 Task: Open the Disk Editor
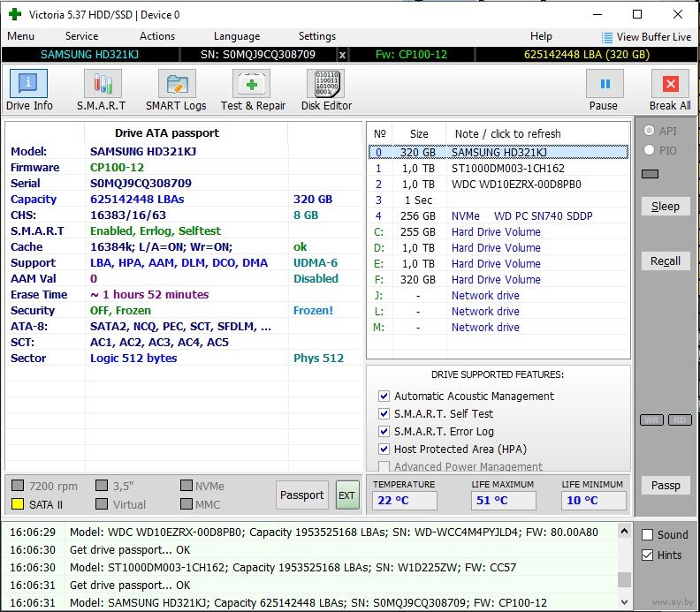pyautogui.click(x=326, y=90)
